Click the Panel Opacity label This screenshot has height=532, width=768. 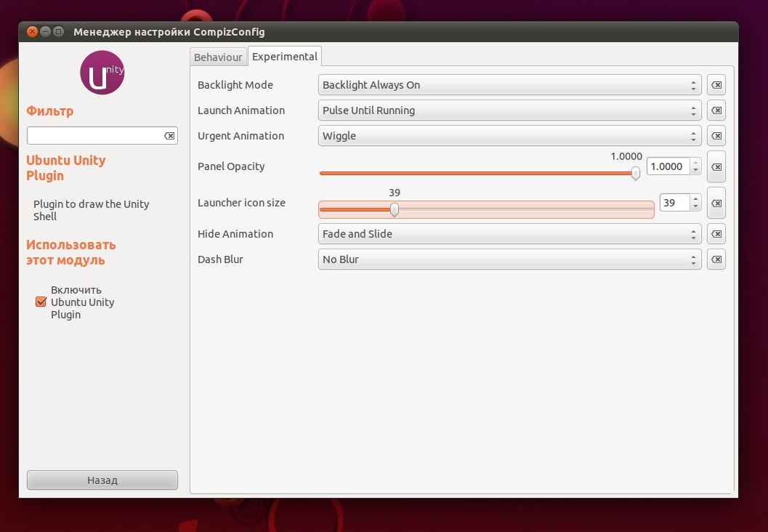pyautogui.click(x=231, y=166)
